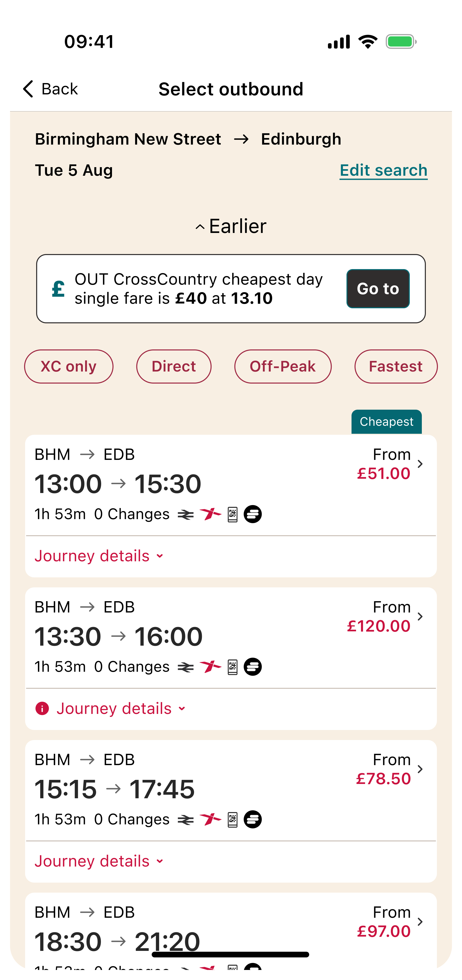
Task: Tap the red info icon on 13:30 journey
Action: point(42,708)
